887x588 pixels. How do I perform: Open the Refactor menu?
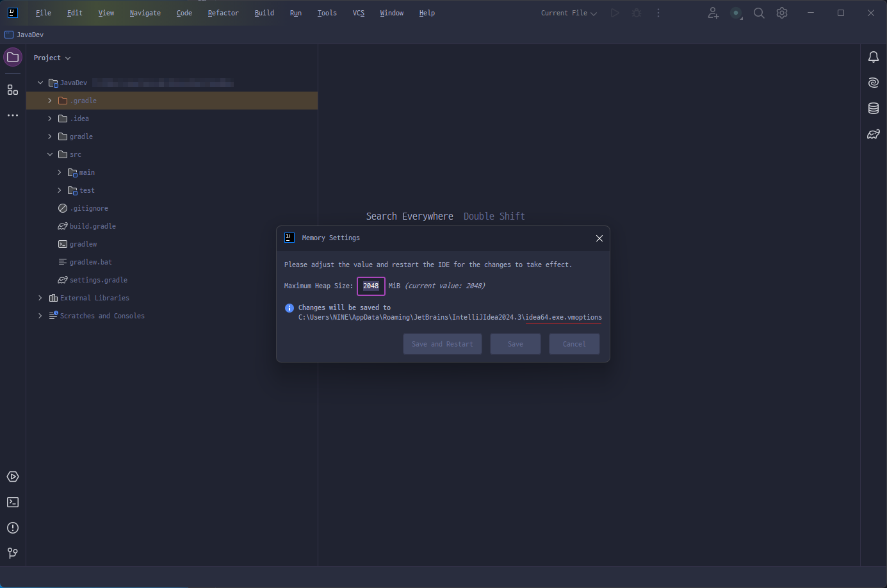(x=223, y=13)
